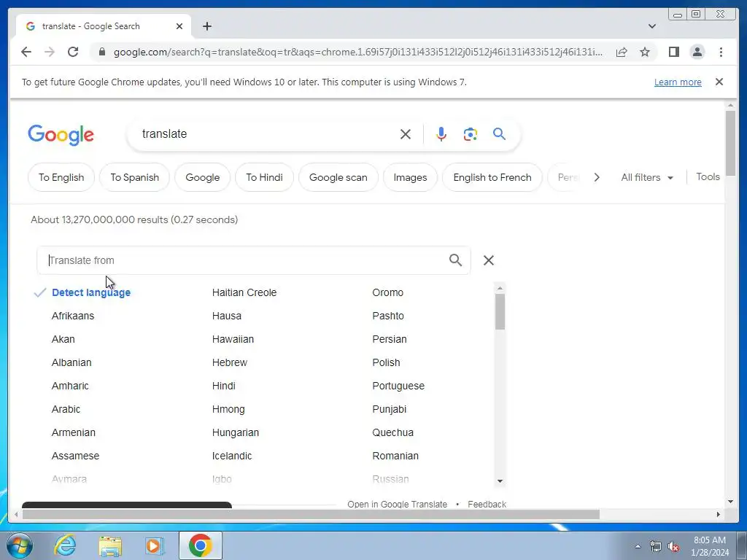
Task: Open the Chrome side panel
Action: click(673, 52)
